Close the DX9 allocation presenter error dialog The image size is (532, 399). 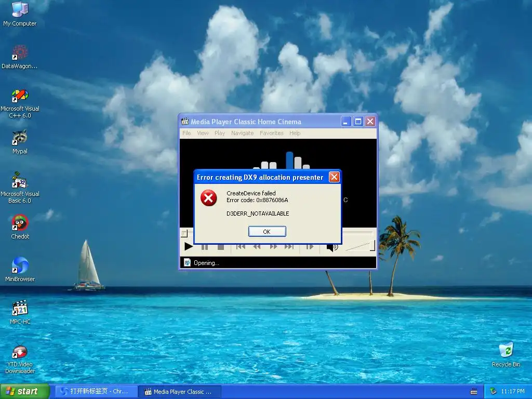coord(334,177)
